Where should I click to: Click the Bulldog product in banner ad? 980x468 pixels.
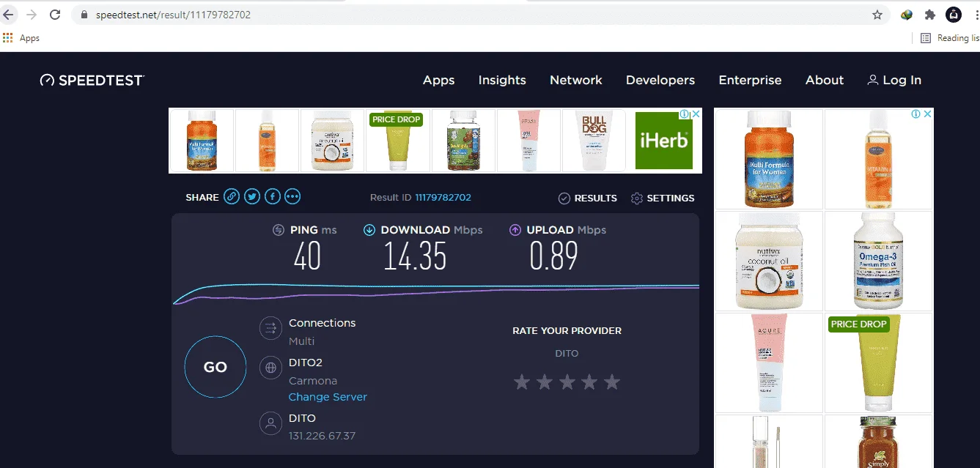pyautogui.click(x=593, y=141)
